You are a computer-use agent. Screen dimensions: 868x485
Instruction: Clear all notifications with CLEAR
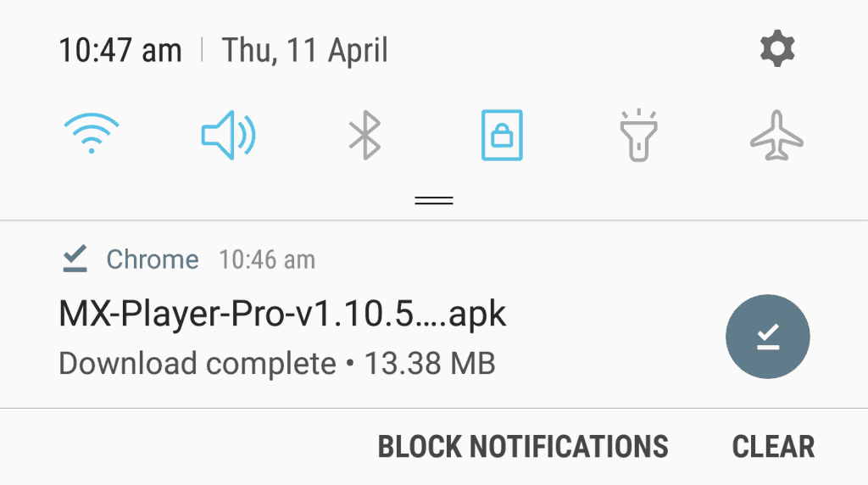pos(773,447)
